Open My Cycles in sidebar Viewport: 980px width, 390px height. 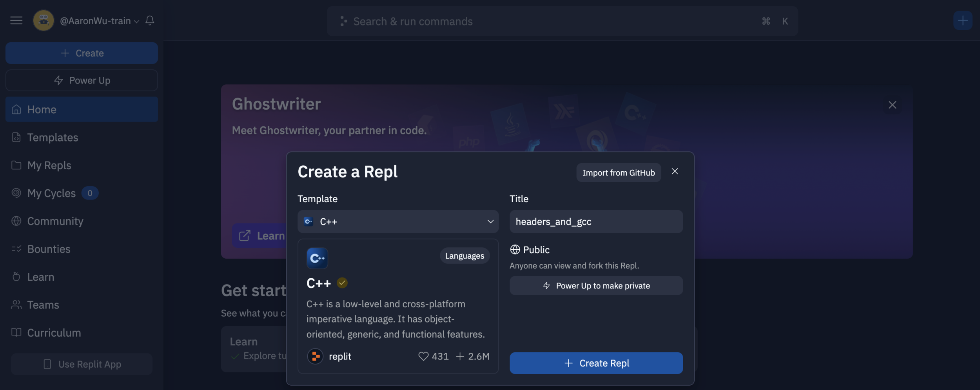point(82,193)
